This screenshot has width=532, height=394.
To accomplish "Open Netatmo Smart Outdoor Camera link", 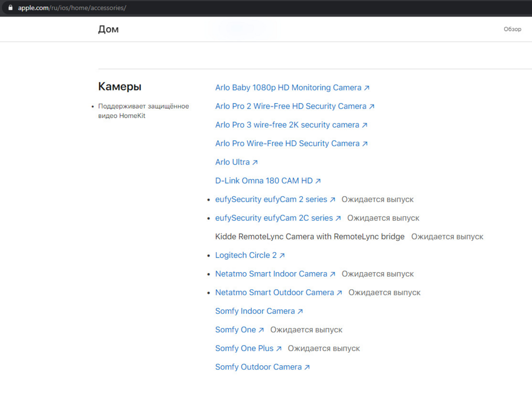I will (x=279, y=292).
